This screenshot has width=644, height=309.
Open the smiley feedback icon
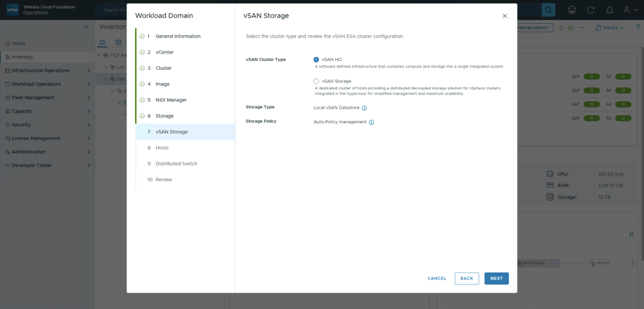pos(572,10)
